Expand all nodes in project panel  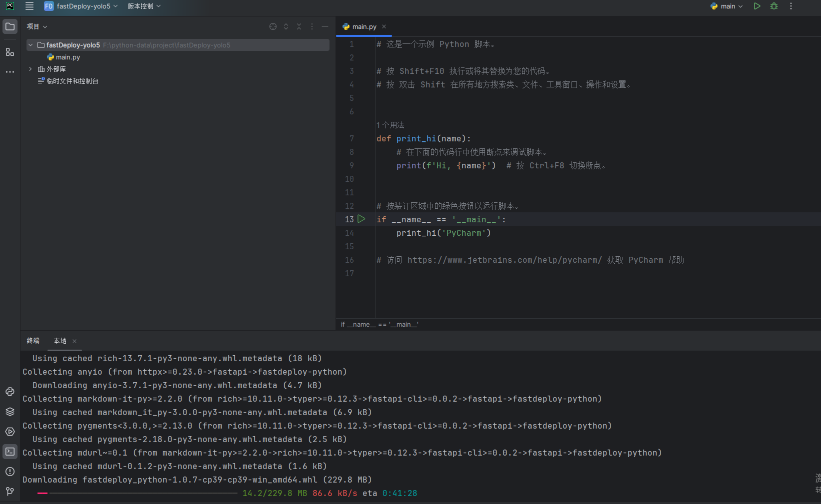point(286,26)
